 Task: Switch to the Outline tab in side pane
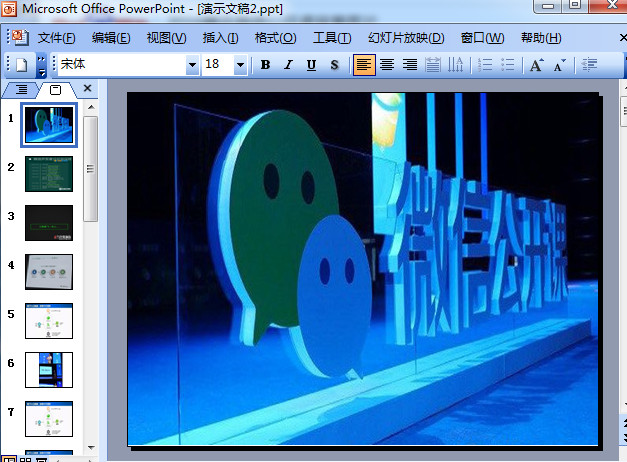coord(22,90)
